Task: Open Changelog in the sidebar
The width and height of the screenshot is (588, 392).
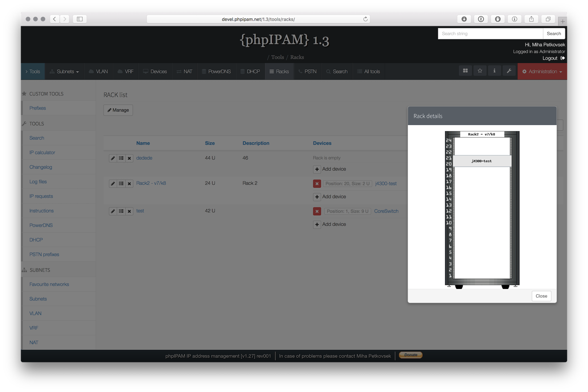Action: (41, 167)
